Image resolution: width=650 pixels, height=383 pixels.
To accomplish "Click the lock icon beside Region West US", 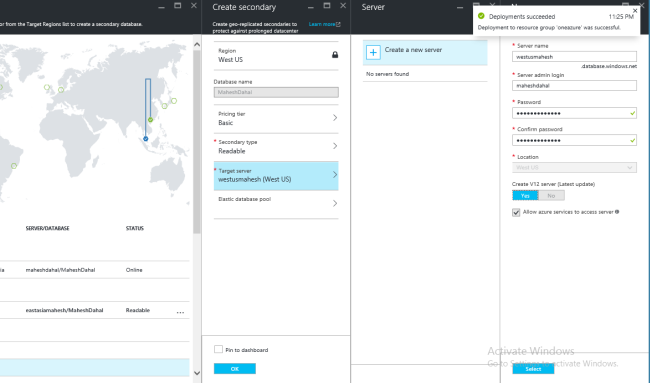I will 335,55.
